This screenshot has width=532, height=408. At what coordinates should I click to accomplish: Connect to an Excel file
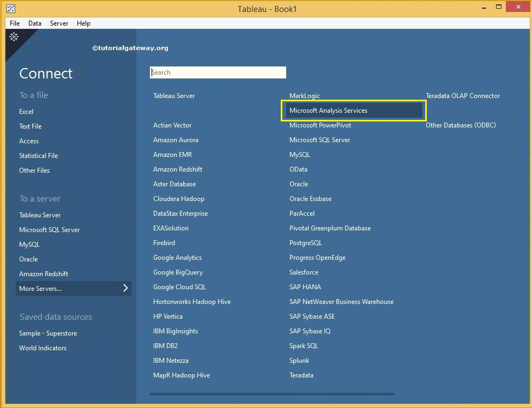click(x=26, y=111)
